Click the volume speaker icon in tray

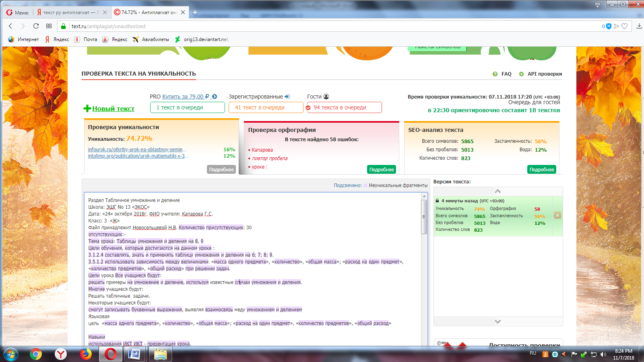pyautogui.click(x=603, y=354)
